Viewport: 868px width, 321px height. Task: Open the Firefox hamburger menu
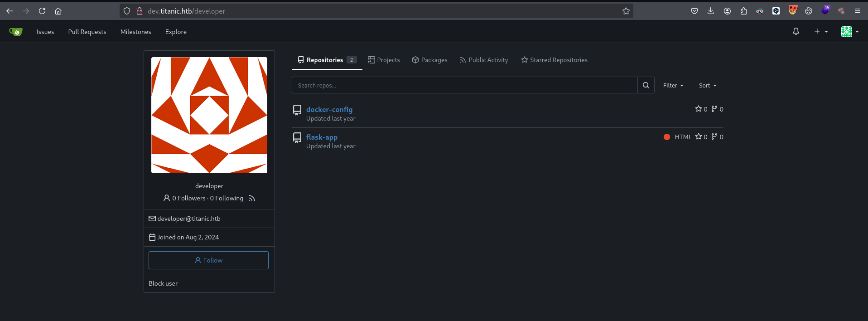click(857, 11)
